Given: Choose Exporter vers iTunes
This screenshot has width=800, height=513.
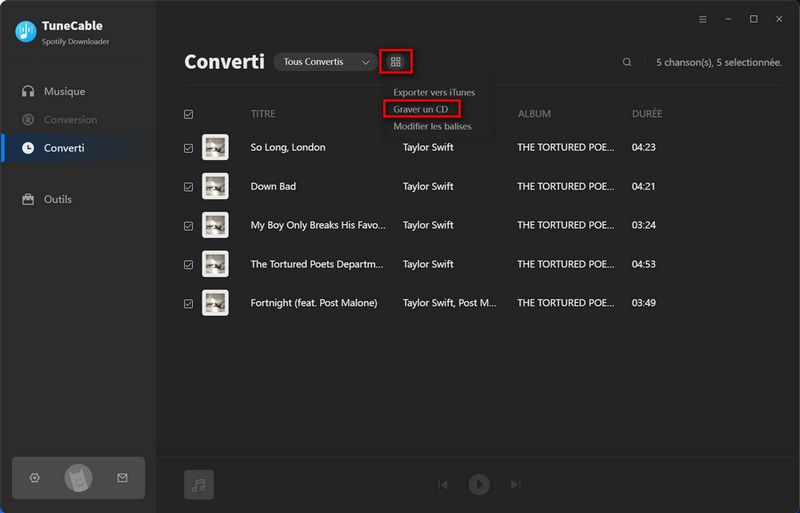Looking at the screenshot, I should tap(434, 92).
